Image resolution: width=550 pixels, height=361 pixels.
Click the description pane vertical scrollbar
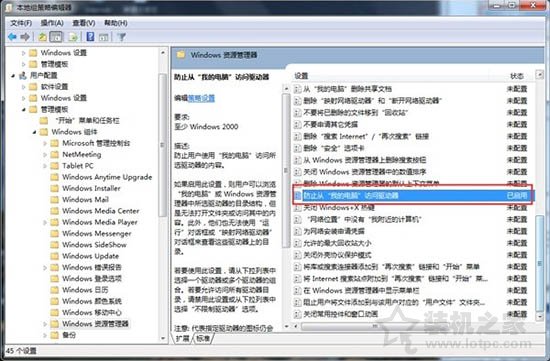(286, 170)
